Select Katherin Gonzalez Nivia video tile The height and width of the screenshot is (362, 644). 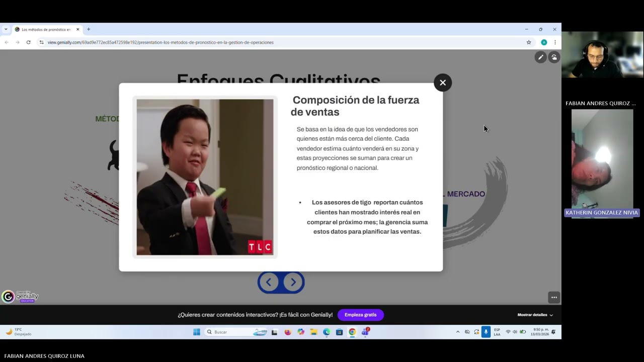(x=602, y=163)
